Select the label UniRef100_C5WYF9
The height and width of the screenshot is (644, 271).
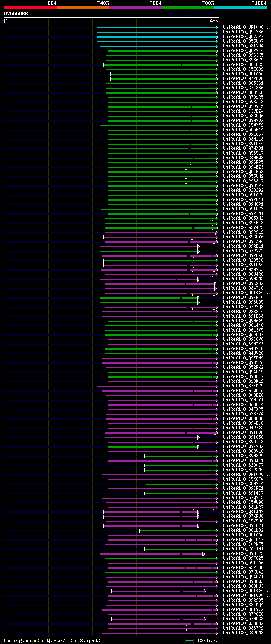coord(243,125)
